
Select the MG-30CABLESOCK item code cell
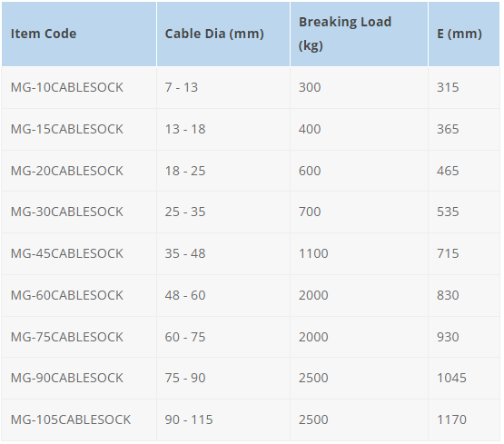pos(79,212)
